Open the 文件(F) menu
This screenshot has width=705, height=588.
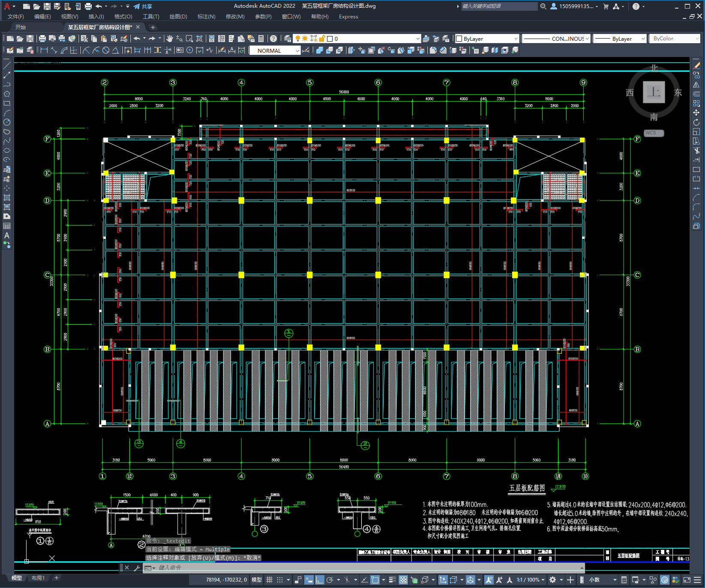[16, 17]
